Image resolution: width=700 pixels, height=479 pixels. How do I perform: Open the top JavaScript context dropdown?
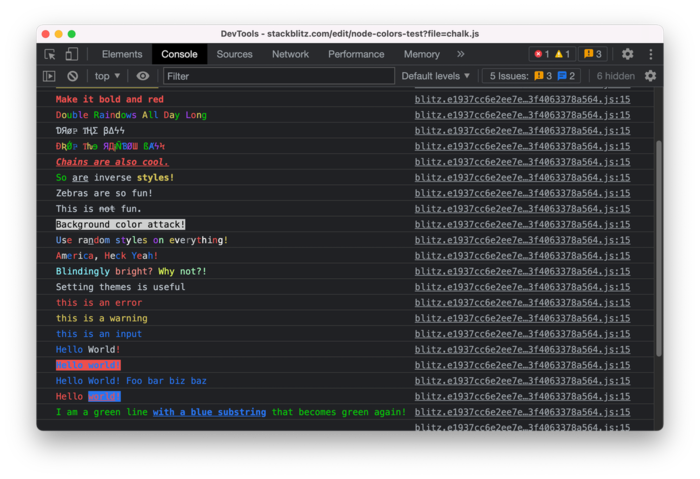click(107, 76)
